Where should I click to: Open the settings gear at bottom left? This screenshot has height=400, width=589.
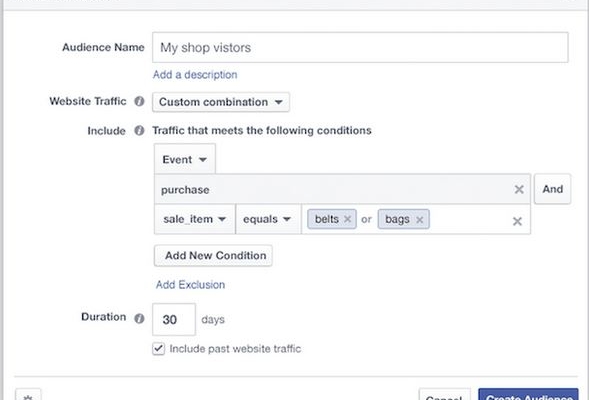[x=28, y=395]
